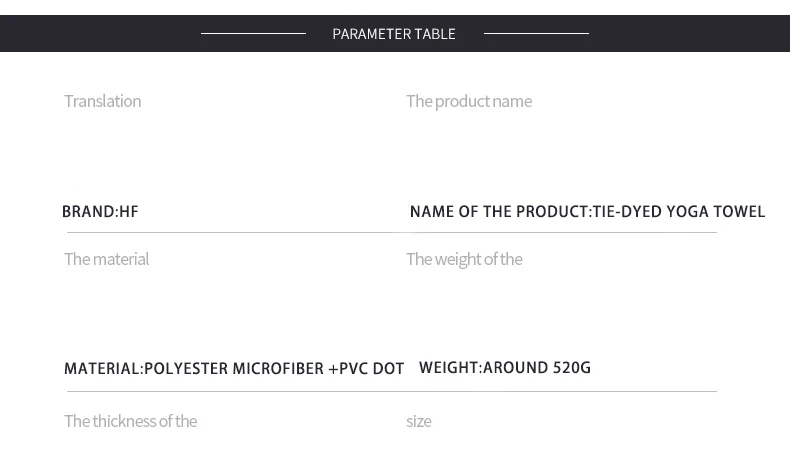Select the POLYESTER MICROFIBER text
Viewport: 790px width, 461px height.
234,369
